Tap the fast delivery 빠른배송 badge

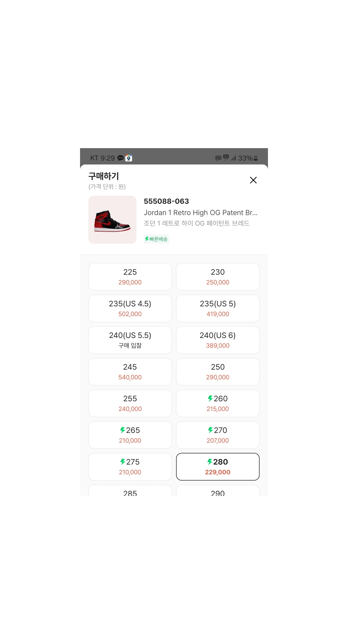156,239
